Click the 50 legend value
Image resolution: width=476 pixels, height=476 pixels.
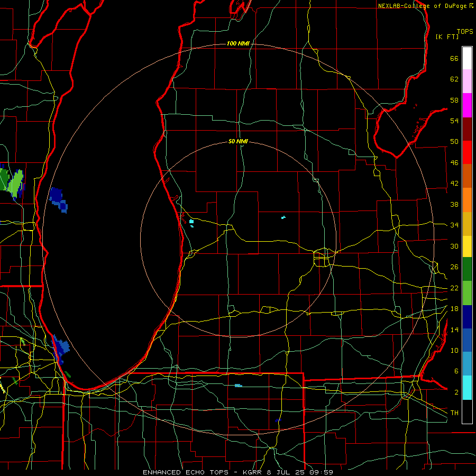point(454,142)
